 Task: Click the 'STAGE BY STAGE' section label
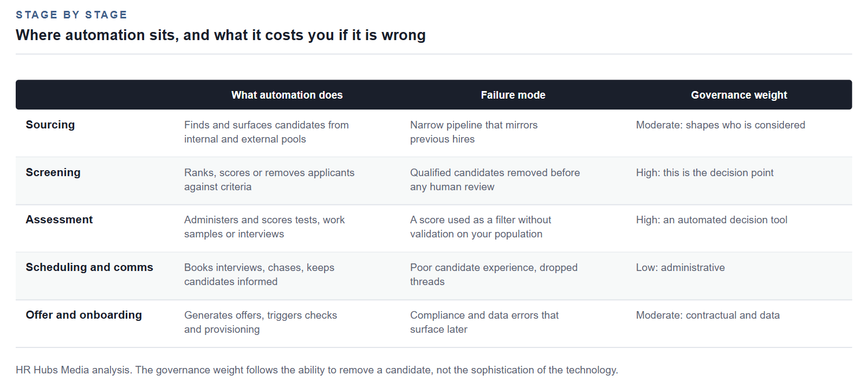pos(72,15)
